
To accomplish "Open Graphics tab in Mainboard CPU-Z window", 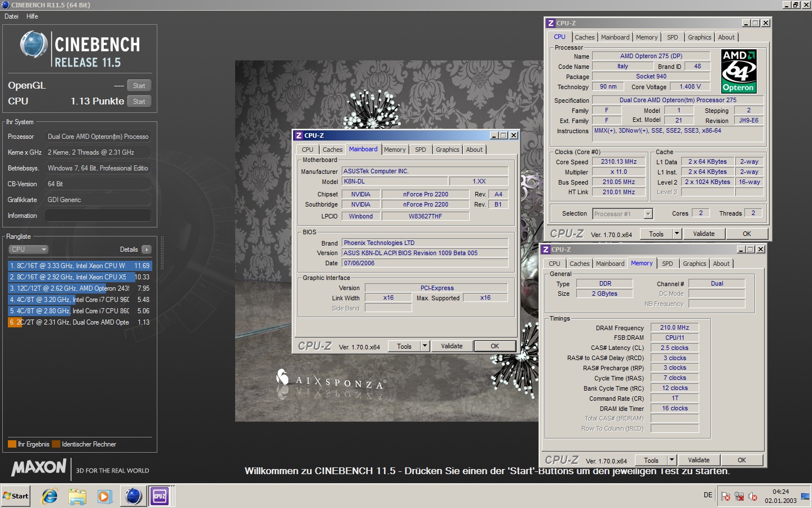I will (x=447, y=150).
